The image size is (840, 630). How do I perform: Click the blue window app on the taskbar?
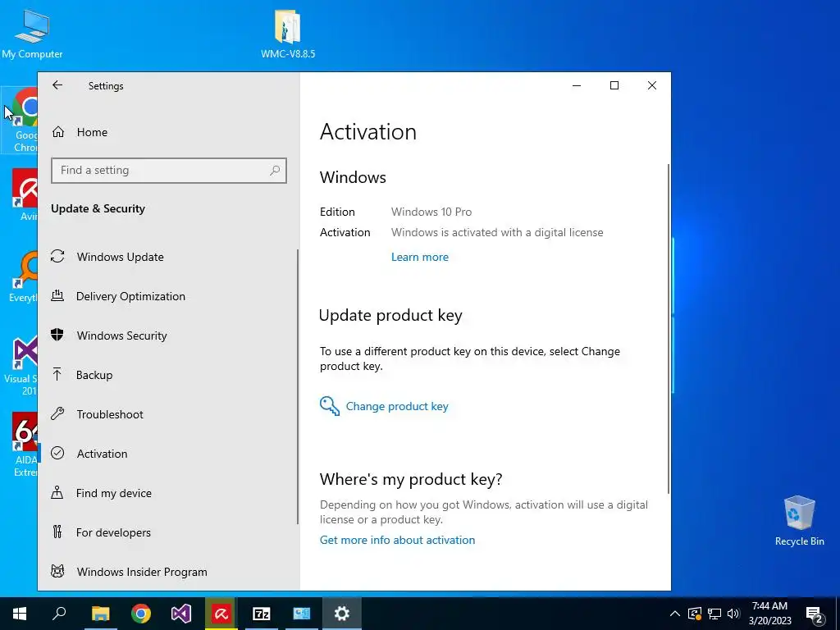(x=302, y=614)
